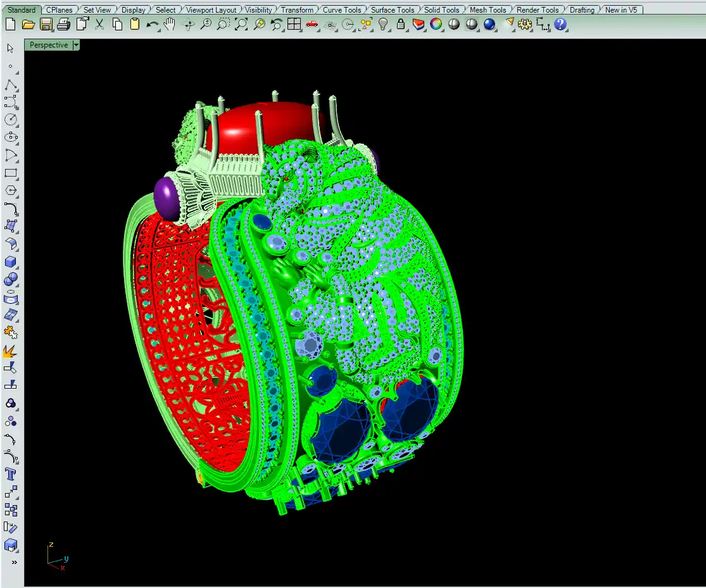Image resolution: width=706 pixels, height=588 pixels.
Task: Open the Mesh Tools tab
Action: point(488,10)
